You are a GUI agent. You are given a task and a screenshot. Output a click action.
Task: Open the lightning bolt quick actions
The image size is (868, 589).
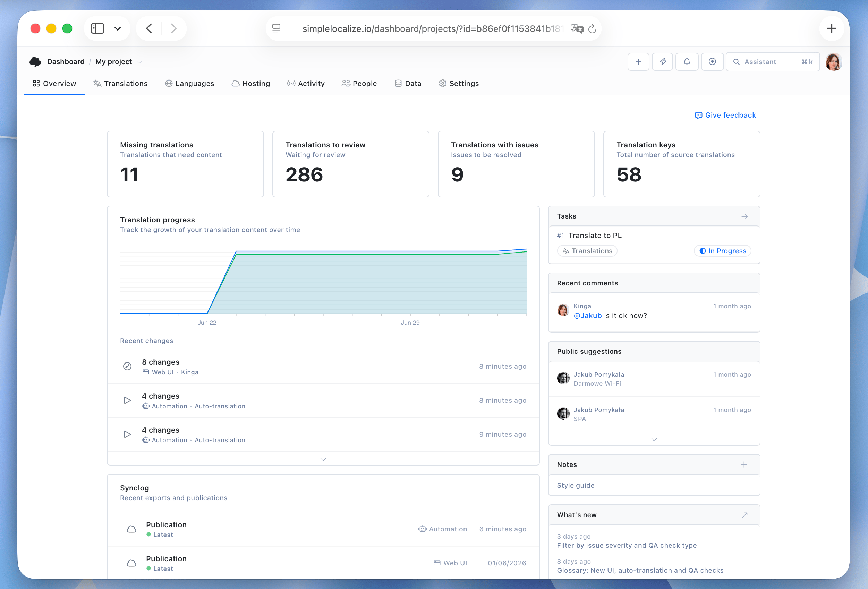pyautogui.click(x=663, y=62)
